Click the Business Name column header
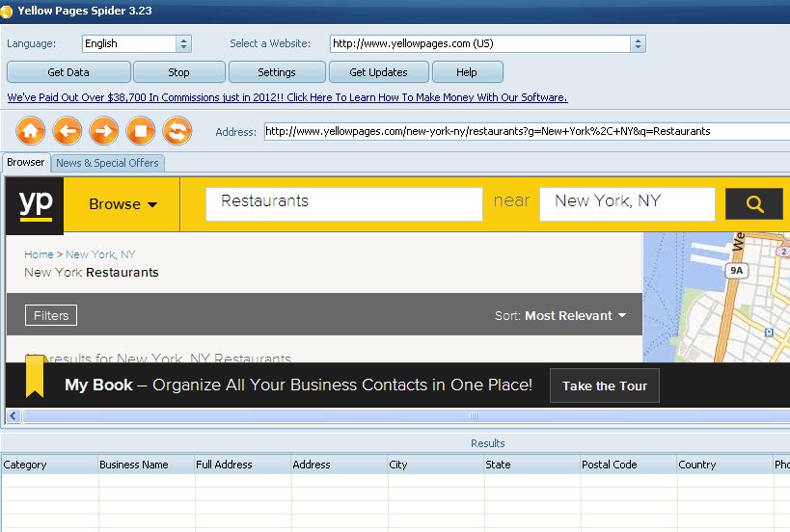Viewport: 790px width, 532px height. 146,465
